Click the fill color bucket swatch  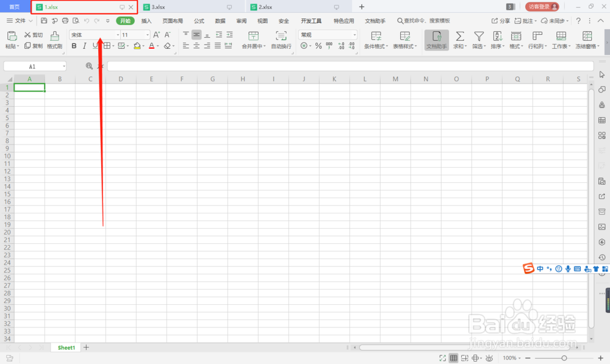137,46
